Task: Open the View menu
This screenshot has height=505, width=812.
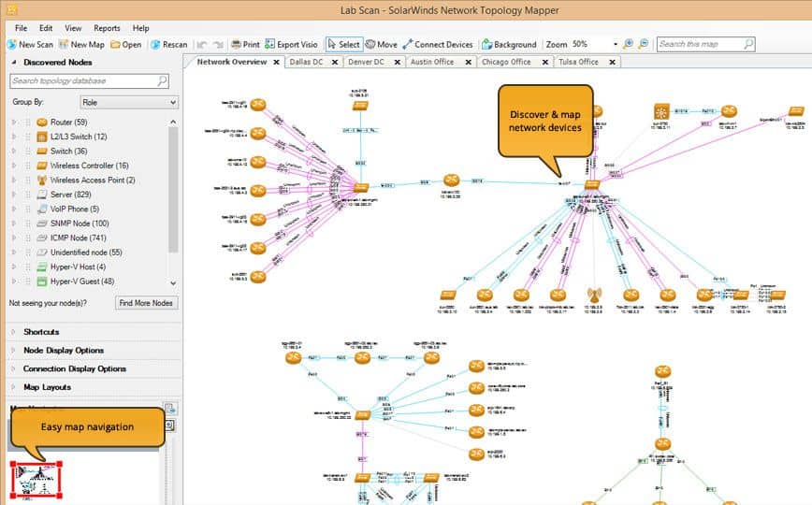Action: click(x=73, y=28)
